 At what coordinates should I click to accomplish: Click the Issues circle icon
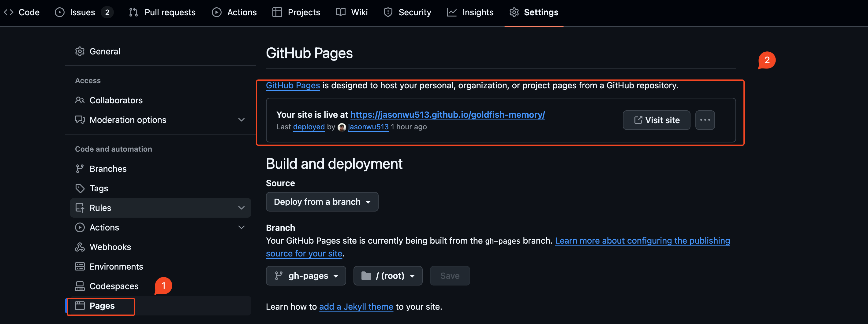[x=60, y=13]
